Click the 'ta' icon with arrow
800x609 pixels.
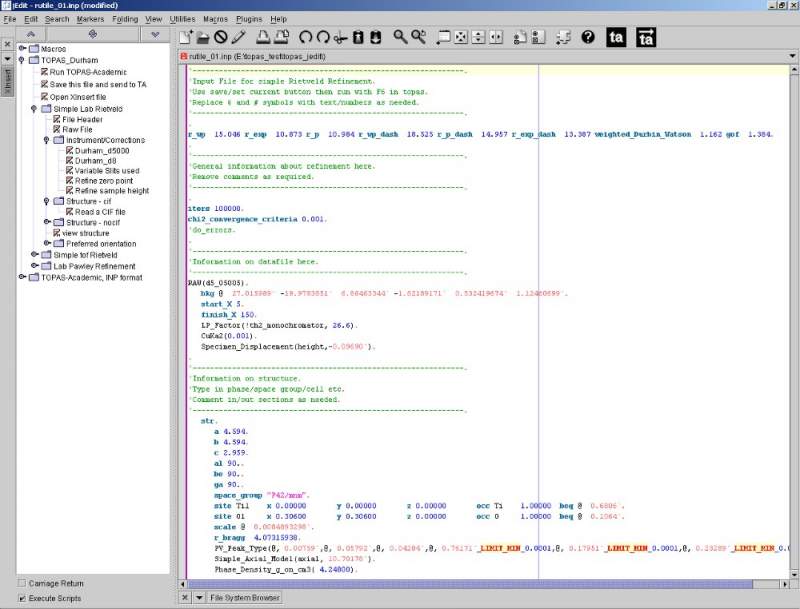tap(646, 37)
